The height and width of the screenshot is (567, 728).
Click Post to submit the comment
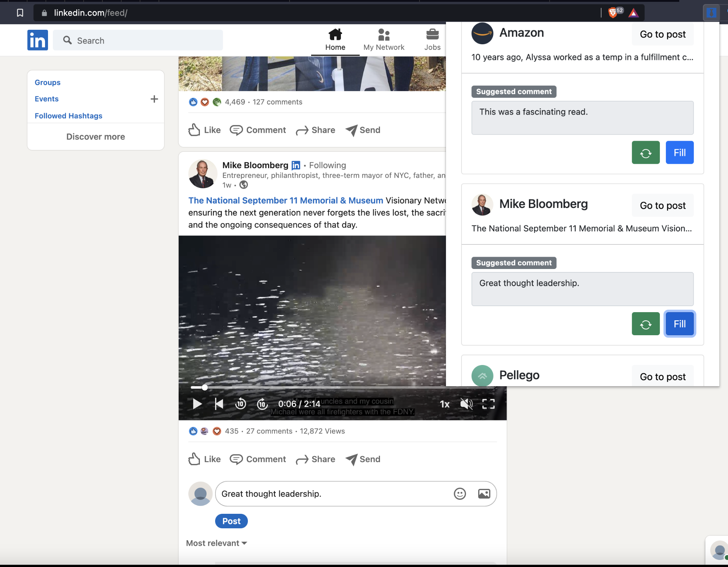coord(231,521)
